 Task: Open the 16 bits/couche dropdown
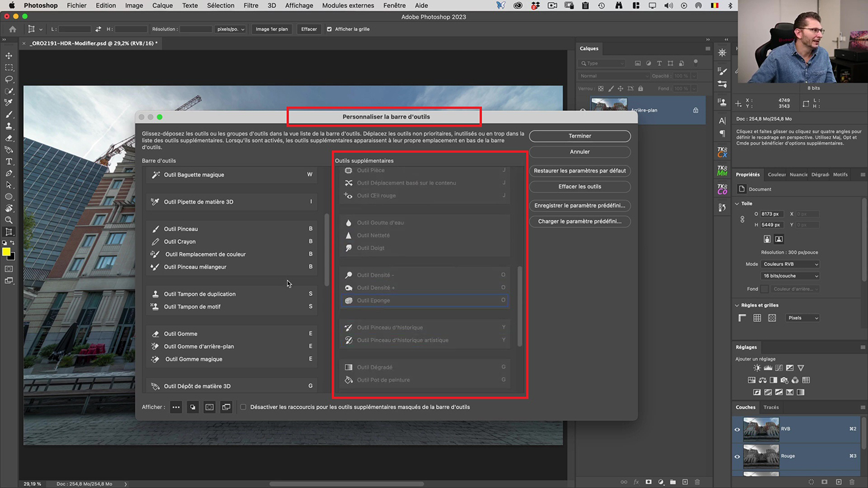(790, 276)
